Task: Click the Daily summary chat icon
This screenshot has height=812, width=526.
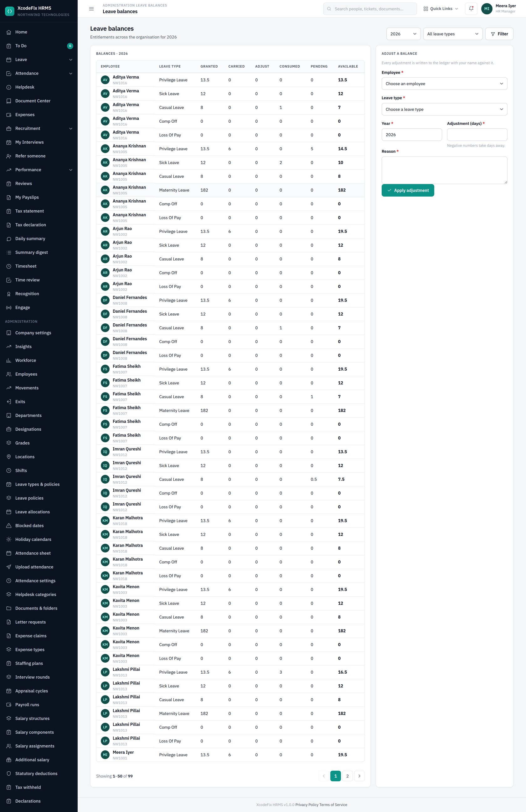Action: coord(9,239)
